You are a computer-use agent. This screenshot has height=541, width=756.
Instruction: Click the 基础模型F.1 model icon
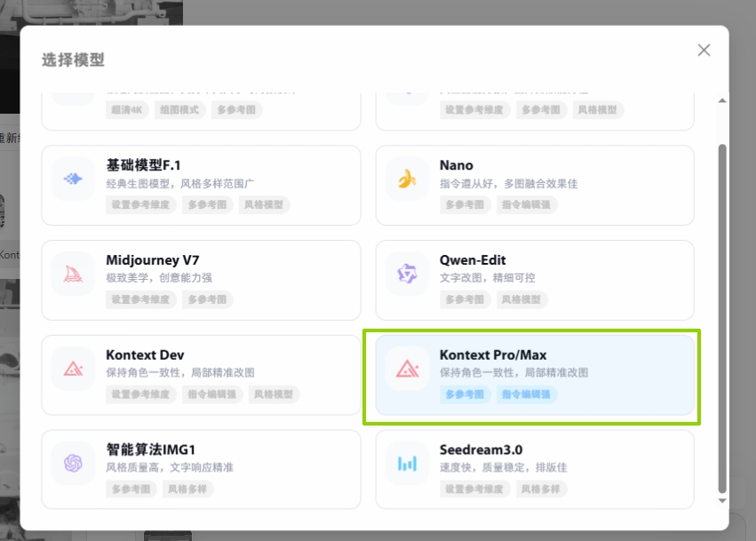tap(73, 179)
